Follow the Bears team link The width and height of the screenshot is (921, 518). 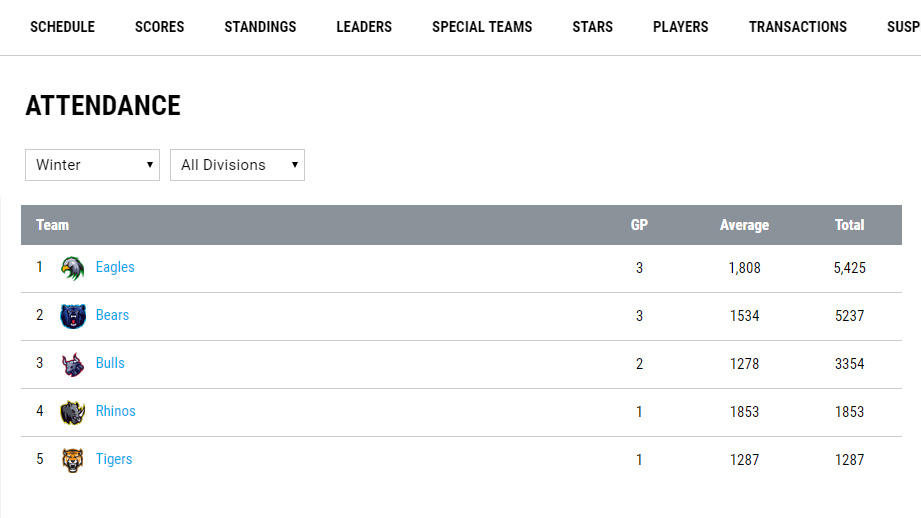112,315
